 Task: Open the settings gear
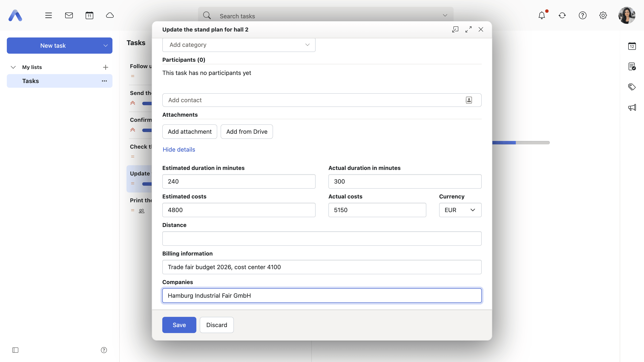(x=603, y=16)
